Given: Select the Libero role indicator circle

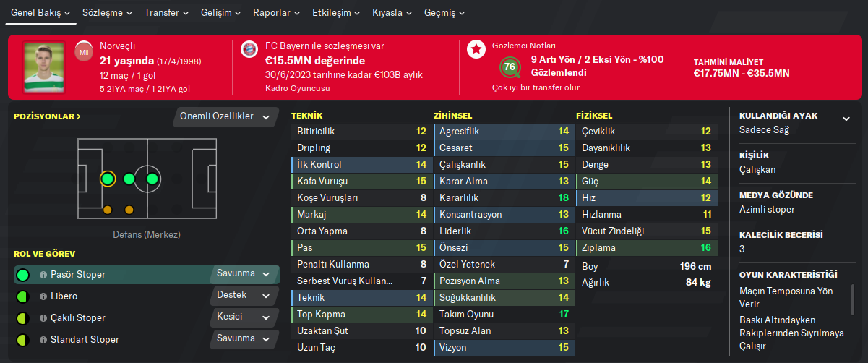Looking at the screenshot, I should click(22, 296).
